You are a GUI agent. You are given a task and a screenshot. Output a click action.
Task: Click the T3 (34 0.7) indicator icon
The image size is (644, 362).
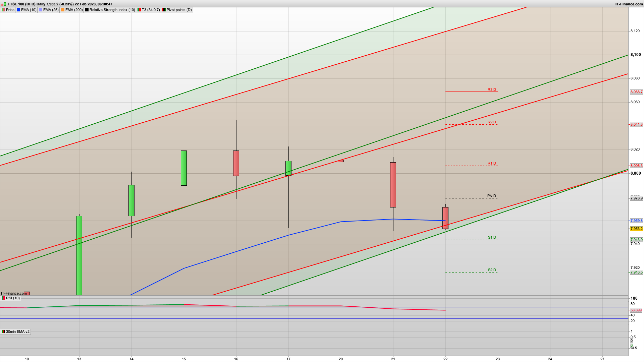(x=139, y=10)
